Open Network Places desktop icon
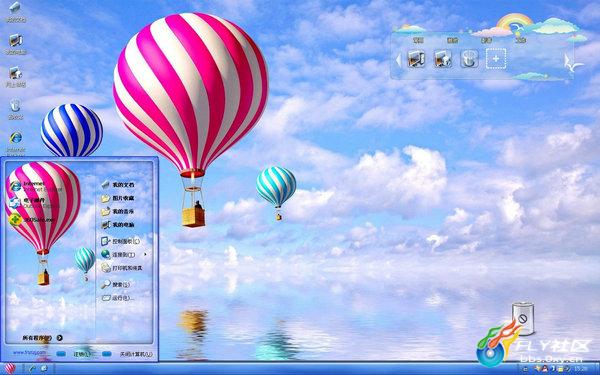 click(16, 77)
